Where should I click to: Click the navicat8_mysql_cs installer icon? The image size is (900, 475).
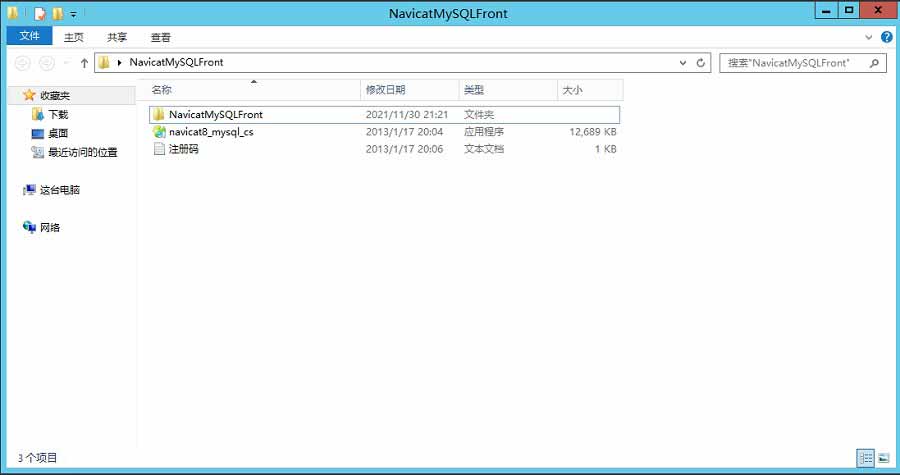click(159, 132)
